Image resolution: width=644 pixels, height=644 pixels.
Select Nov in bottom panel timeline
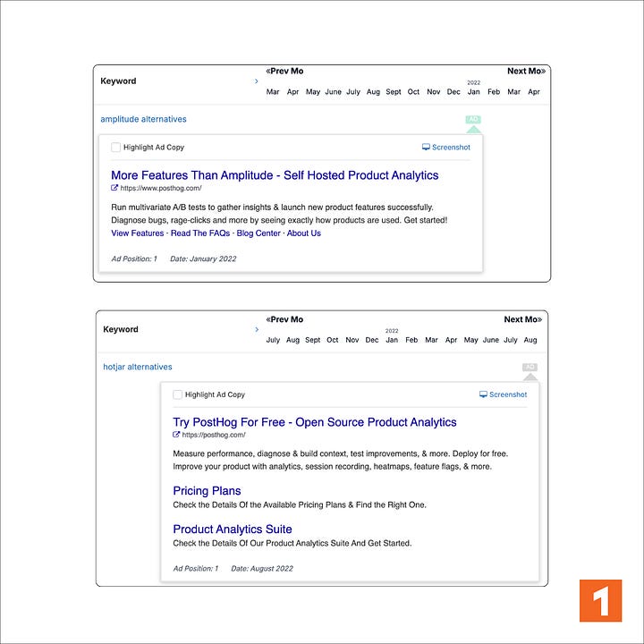point(352,340)
